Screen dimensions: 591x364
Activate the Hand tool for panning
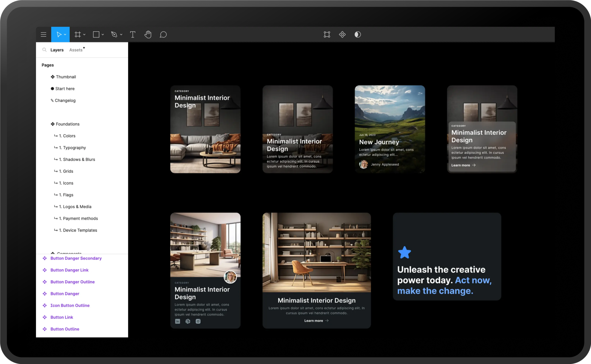coord(148,34)
